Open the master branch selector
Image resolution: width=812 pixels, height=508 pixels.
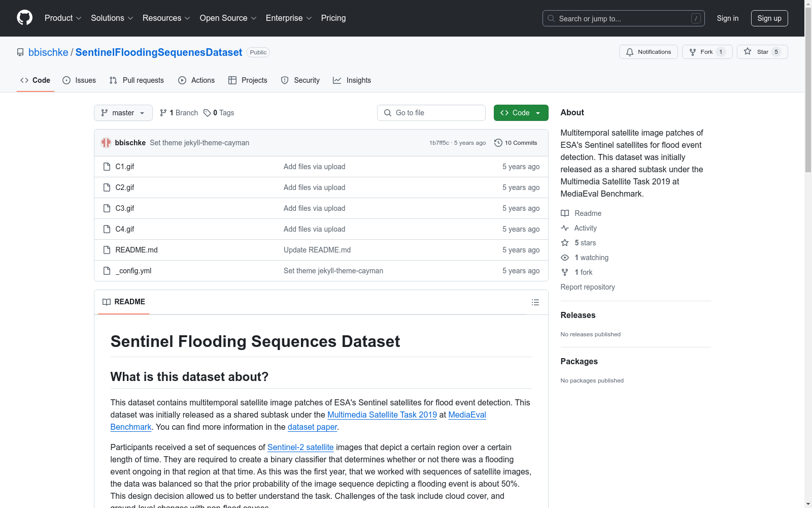[123, 113]
